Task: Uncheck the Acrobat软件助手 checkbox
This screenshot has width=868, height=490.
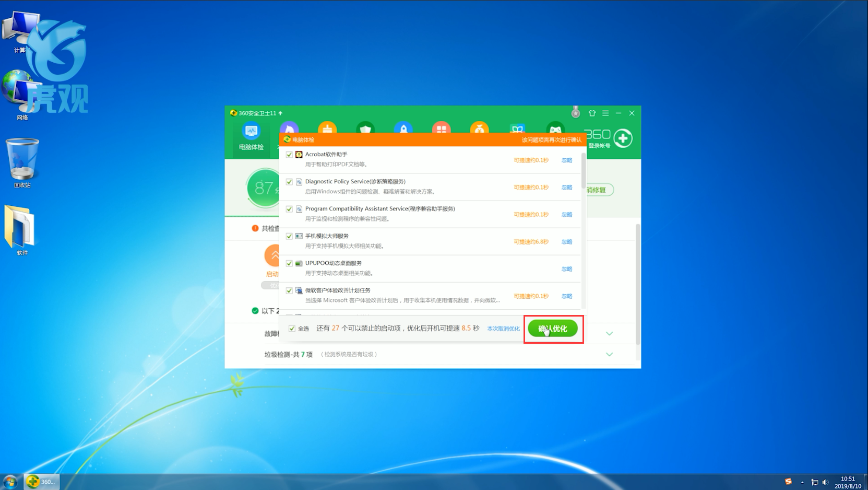Action: point(289,155)
